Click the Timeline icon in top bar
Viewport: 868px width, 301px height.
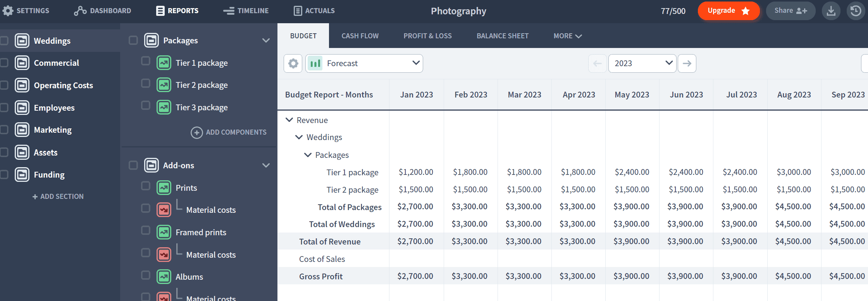point(229,10)
